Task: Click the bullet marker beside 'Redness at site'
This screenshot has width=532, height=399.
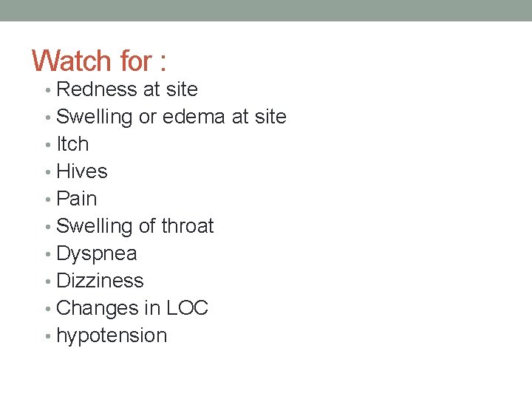Action: pos(48,90)
